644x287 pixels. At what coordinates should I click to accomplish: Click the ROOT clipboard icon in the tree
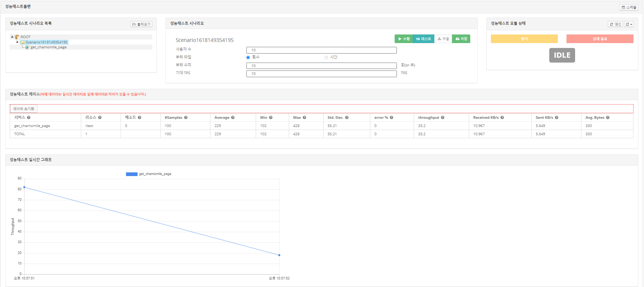17,37
